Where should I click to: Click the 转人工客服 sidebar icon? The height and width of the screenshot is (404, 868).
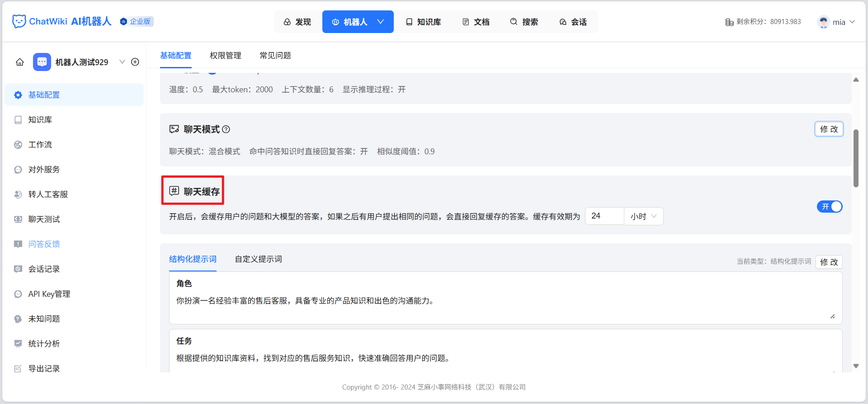point(18,195)
